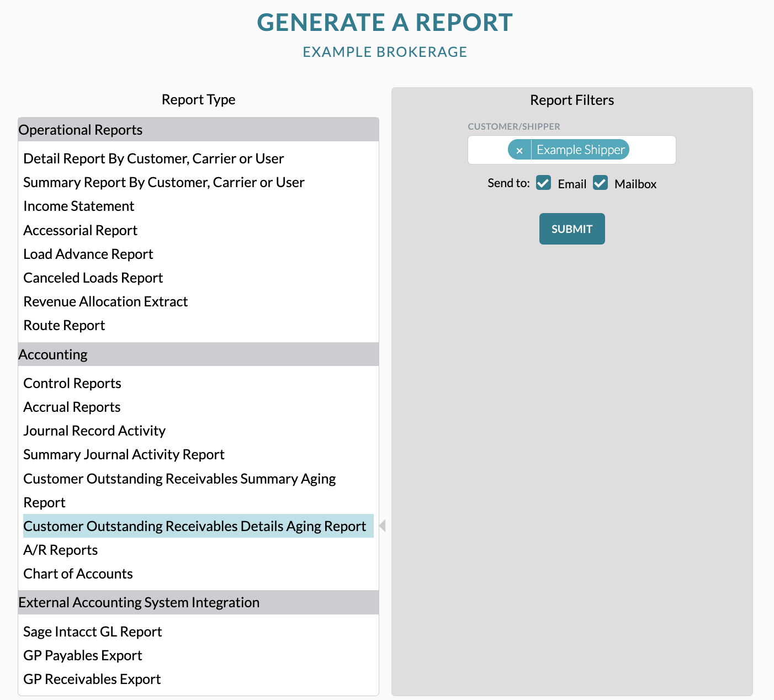This screenshot has height=700, width=774.
Task: Open the Route Report
Action: coord(64,325)
